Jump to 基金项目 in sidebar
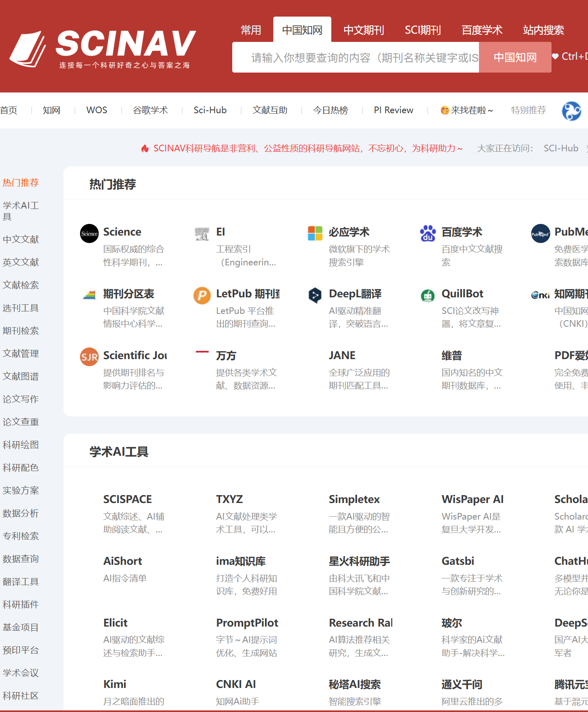The image size is (588, 712). (x=21, y=627)
